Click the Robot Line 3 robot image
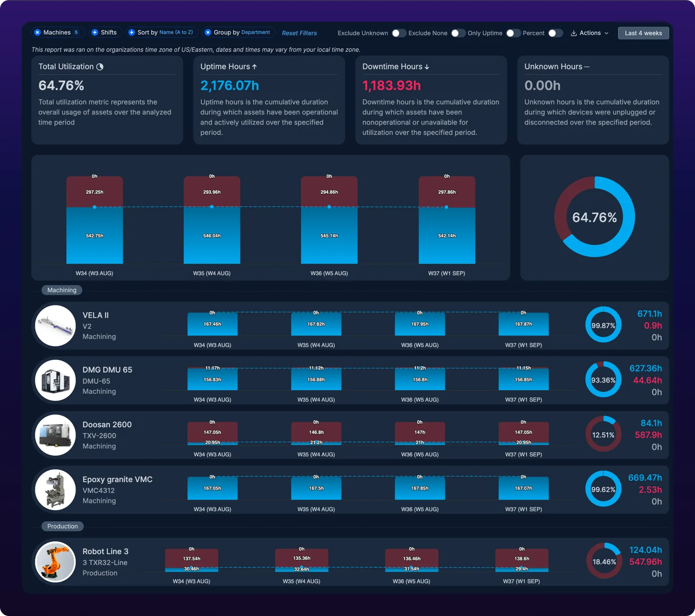695x616 pixels. (x=55, y=562)
